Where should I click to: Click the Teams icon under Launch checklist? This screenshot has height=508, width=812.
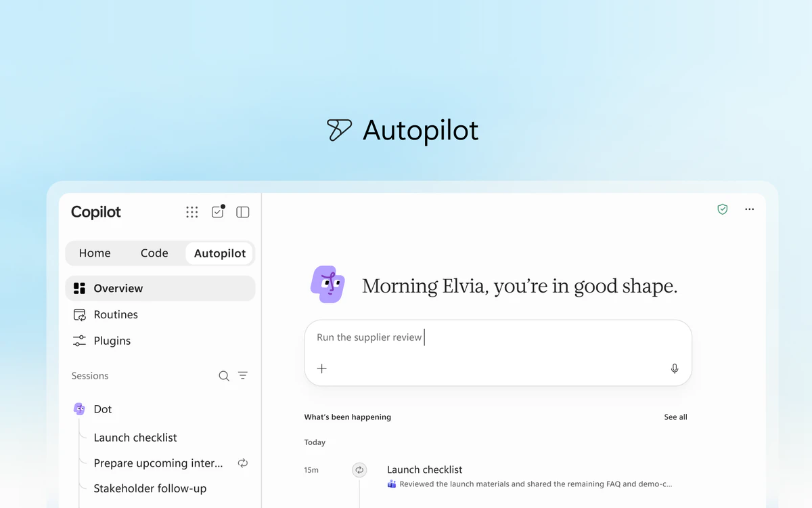392,484
